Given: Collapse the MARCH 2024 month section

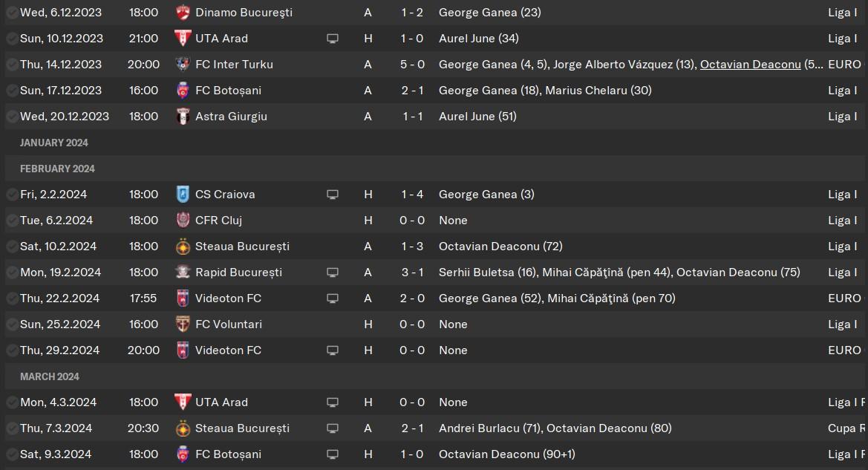Looking at the screenshot, I should coord(49,376).
